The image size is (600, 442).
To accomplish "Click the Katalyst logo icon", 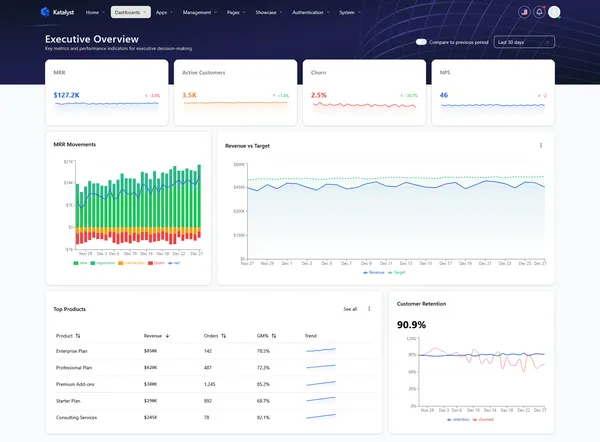I will tap(45, 13).
